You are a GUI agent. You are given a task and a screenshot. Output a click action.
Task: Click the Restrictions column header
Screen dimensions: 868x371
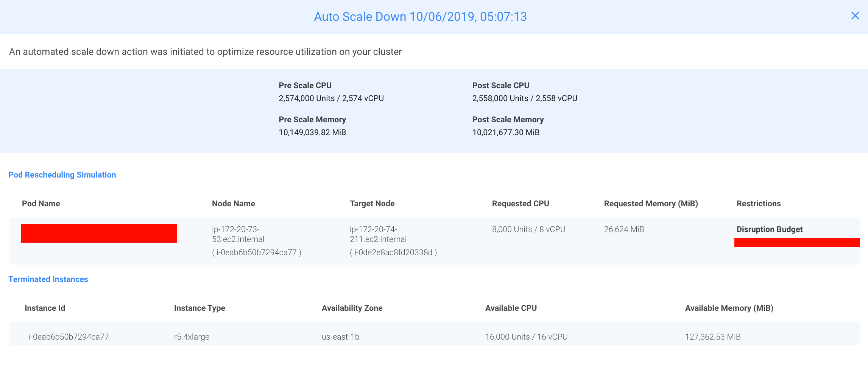tap(758, 203)
